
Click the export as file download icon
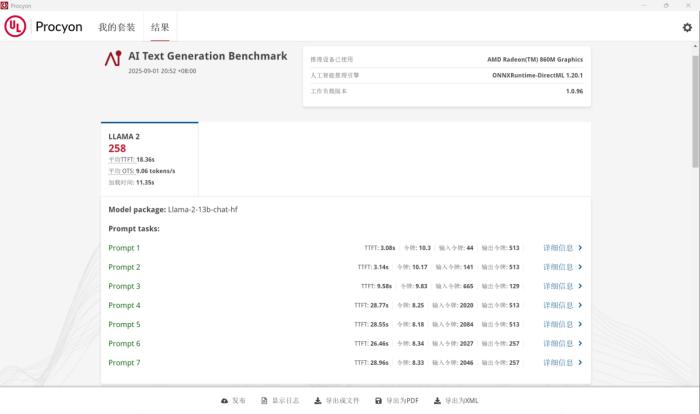click(x=317, y=401)
